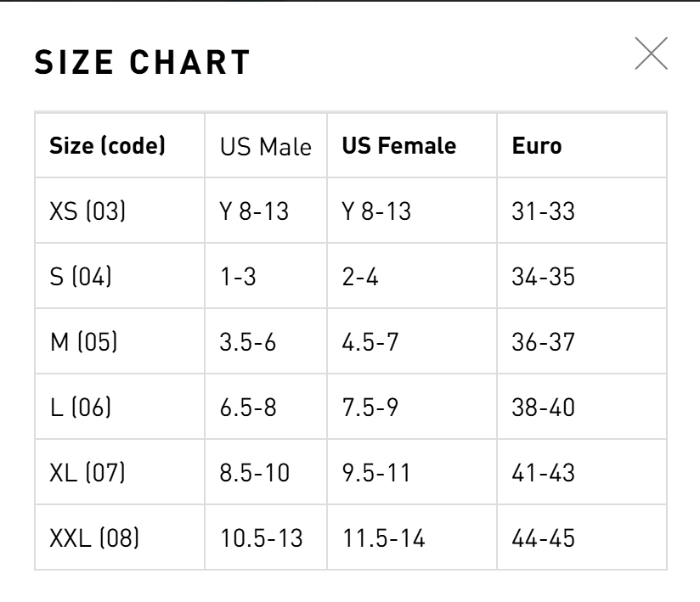Click the US Female column header
Image resolution: width=700 pixels, height=602 pixels.
(x=398, y=146)
